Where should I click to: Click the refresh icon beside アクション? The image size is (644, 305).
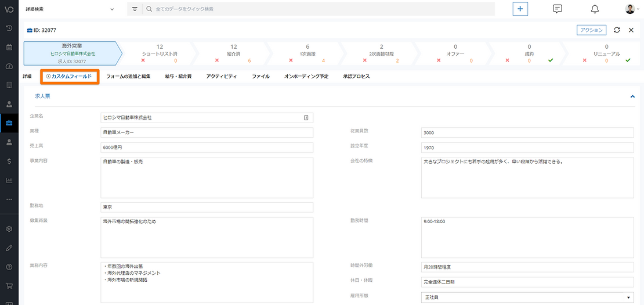[x=617, y=30]
